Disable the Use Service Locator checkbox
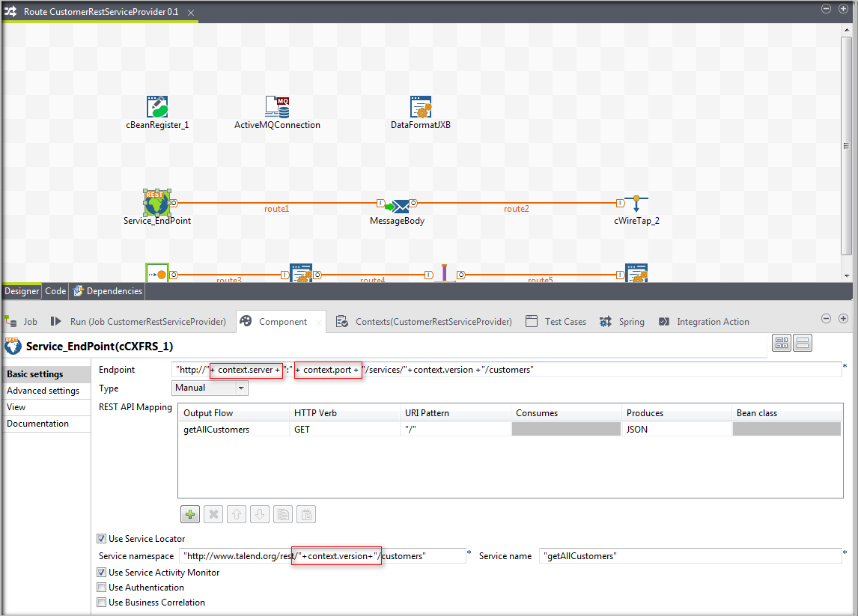This screenshot has width=858, height=616. tap(102, 538)
